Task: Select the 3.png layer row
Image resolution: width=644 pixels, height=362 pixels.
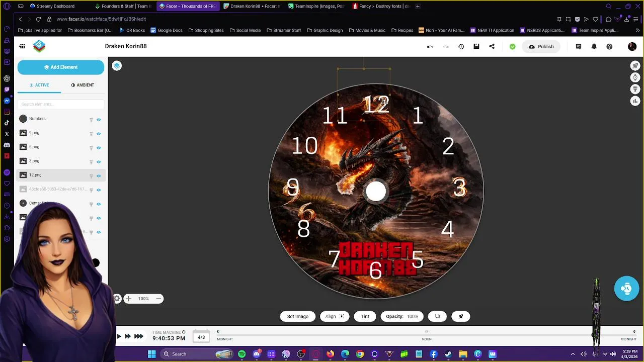Action: 60,161
